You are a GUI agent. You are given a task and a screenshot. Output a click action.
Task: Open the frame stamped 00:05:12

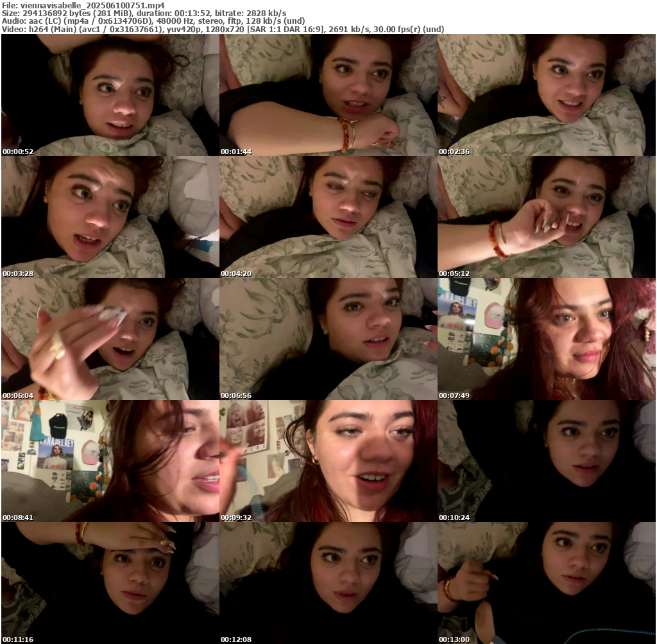(547, 217)
